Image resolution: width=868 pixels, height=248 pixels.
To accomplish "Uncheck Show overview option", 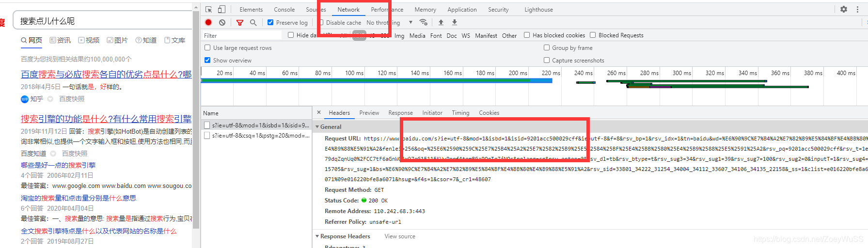I will point(207,60).
